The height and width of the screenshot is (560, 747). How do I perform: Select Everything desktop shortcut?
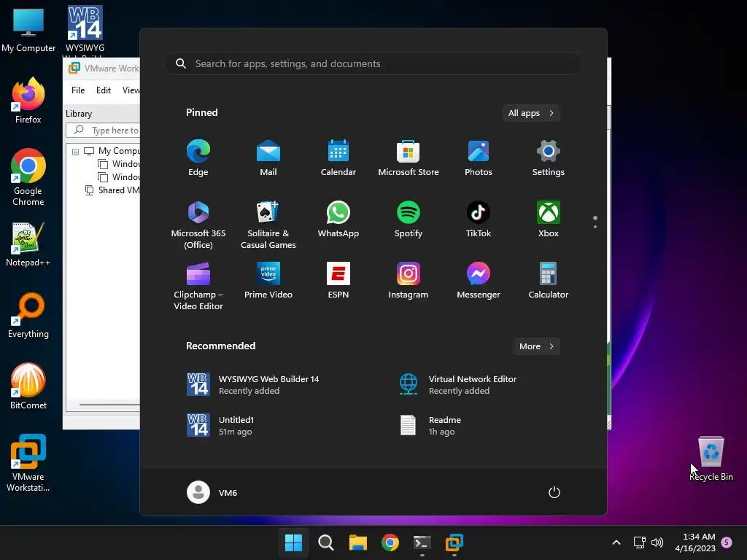coord(28,316)
